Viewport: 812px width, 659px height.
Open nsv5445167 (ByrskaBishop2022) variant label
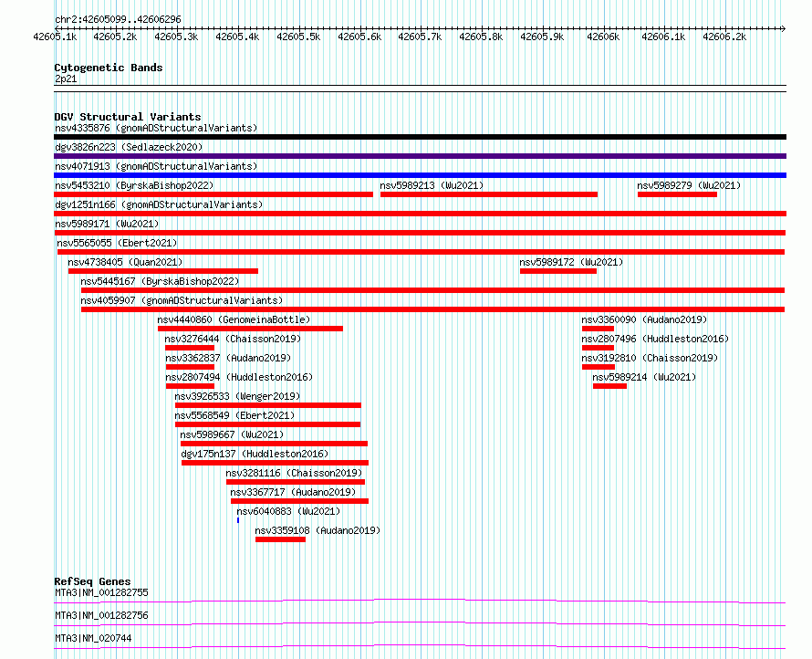160,281
